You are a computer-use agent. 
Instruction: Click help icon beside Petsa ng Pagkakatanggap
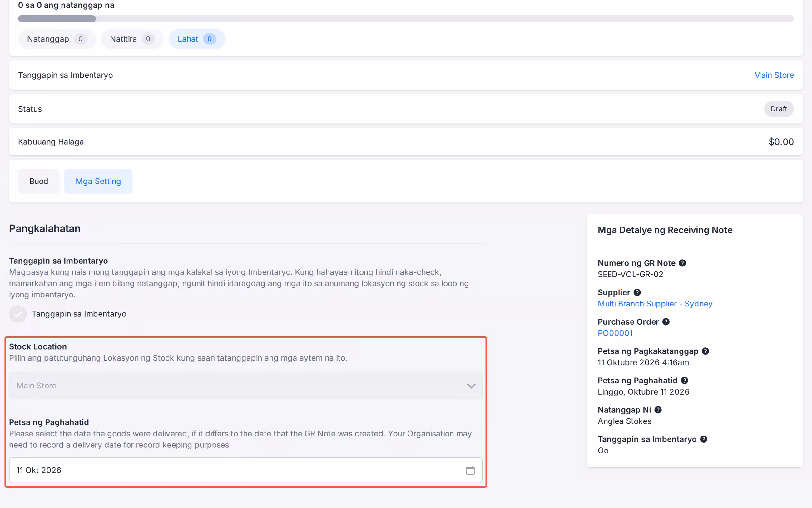coord(705,351)
